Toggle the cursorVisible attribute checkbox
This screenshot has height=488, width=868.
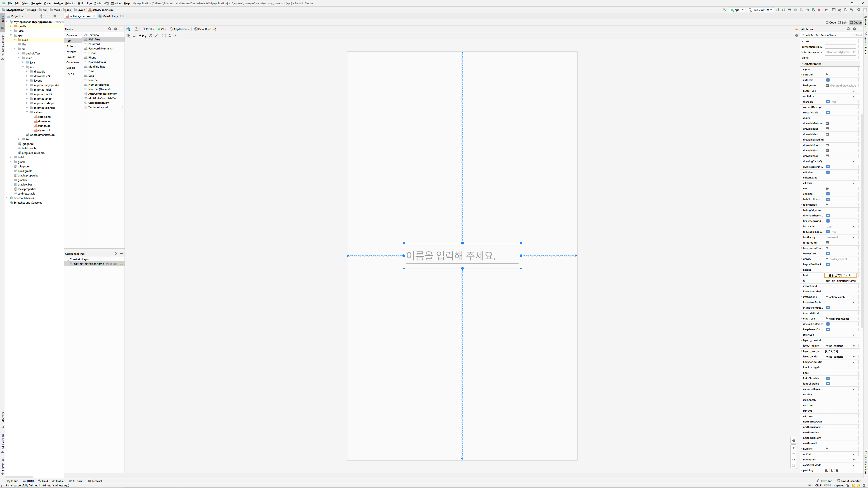pyautogui.click(x=828, y=113)
